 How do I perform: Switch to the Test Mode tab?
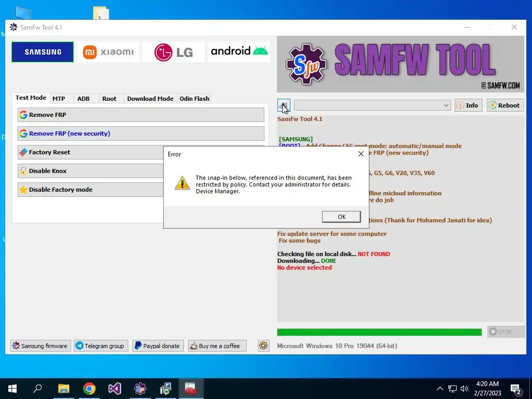click(x=31, y=98)
